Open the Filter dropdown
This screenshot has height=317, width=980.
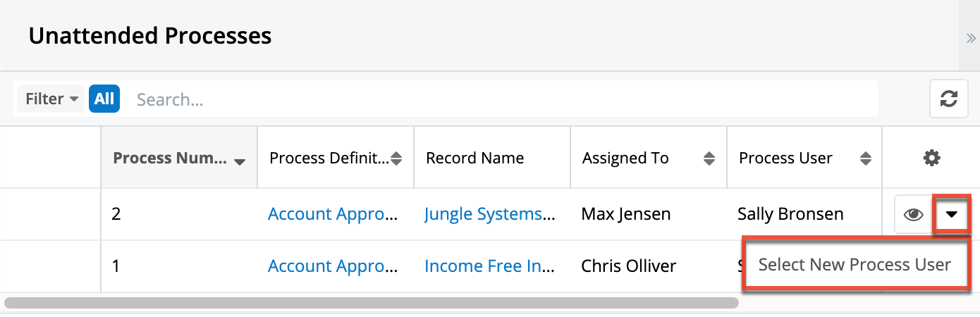[x=51, y=99]
